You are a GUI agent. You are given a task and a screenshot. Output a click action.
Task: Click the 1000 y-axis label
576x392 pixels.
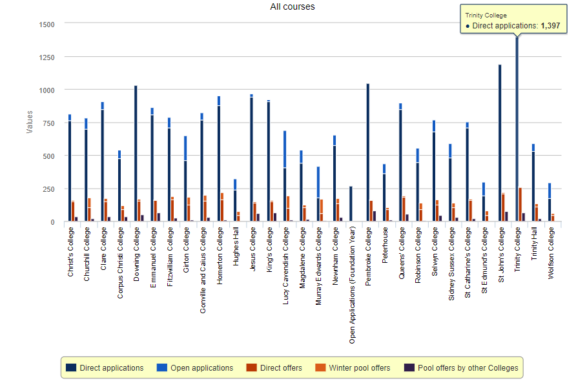point(46,90)
